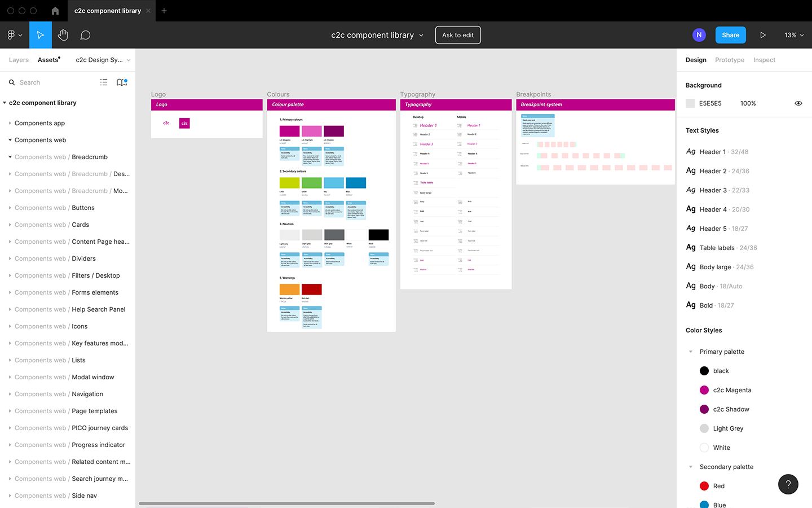Select the Colours frame label
The image size is (812, 508).
click(278, 94)
